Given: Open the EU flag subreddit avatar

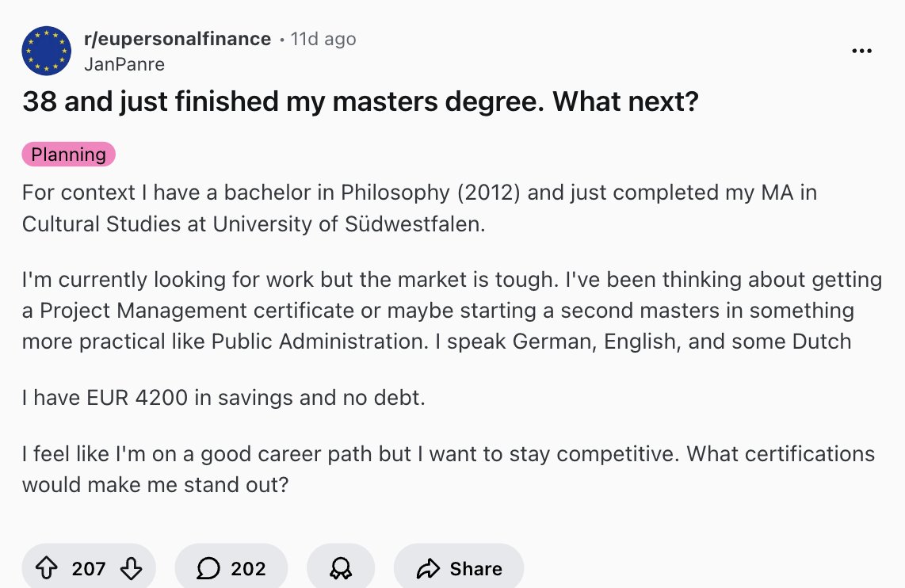Looking at the screenshot, I should point(47,50).
